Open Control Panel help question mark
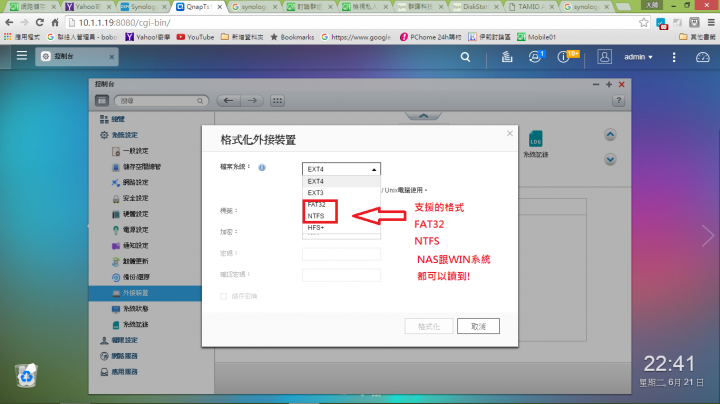Screen dimensions: 720x404 click(x=619, y=101)
